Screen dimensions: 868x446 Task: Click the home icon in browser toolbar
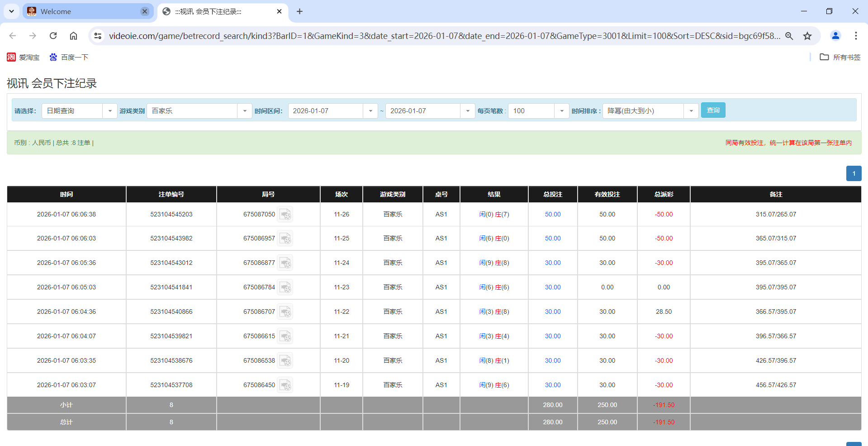73,36
